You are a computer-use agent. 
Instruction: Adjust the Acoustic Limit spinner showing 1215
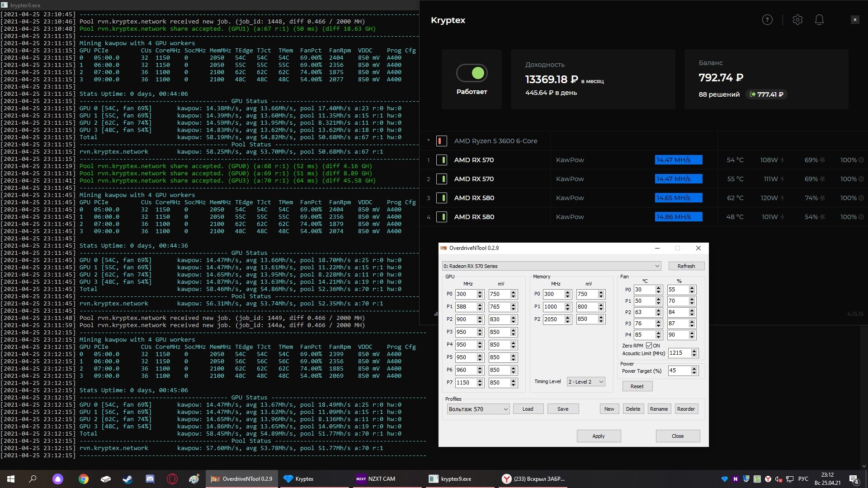[x=694, y=353]
